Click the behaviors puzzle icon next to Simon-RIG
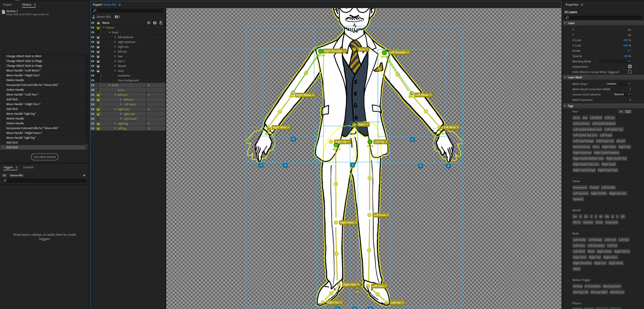Image resolution: width=644 pixels, height=309 pixels. (x=116, y=17)
